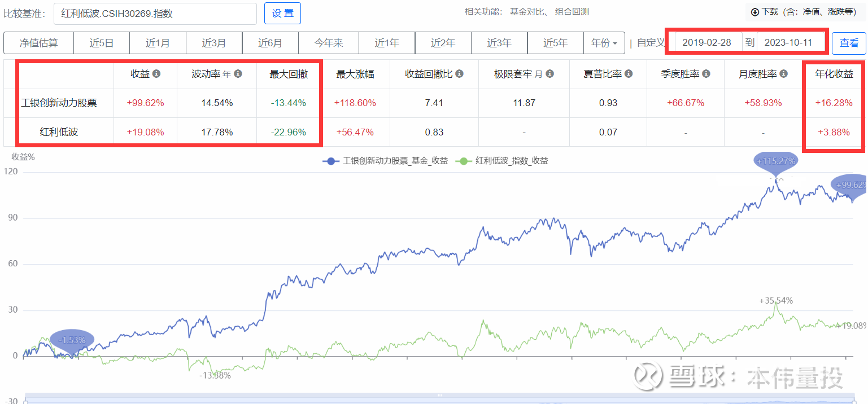Click the info icon next to 波动率

pyautogui.click(x=238, y=74)
